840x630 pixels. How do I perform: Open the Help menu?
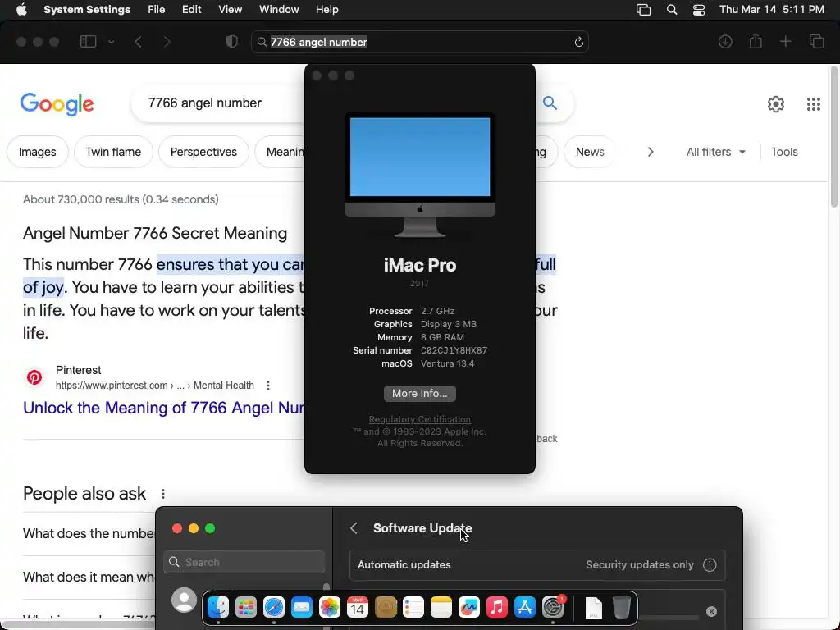click(326, 10)
